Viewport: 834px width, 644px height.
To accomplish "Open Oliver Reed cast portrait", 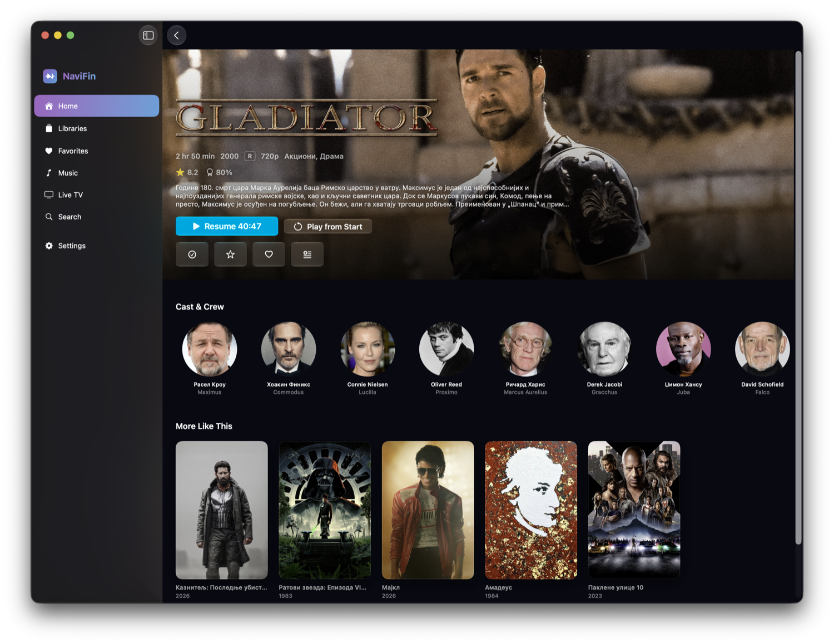I will pyautogui.click(x=446, y=349).
